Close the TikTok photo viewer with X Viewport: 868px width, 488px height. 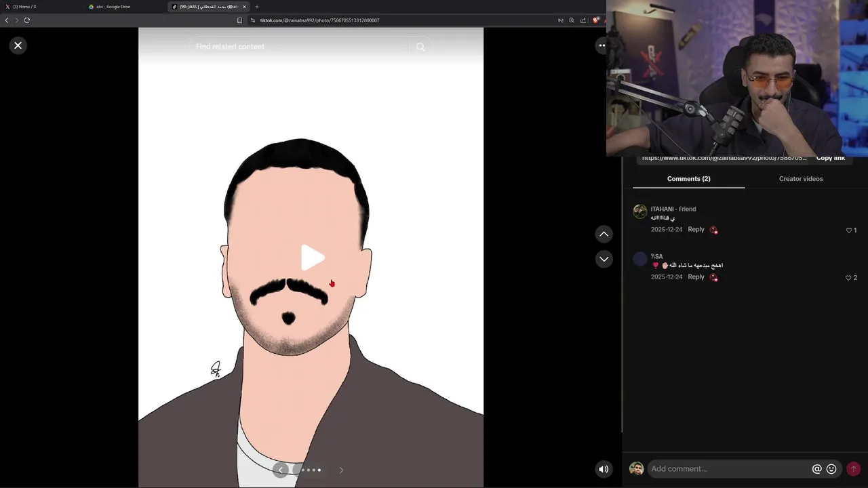tap(18, 45)
